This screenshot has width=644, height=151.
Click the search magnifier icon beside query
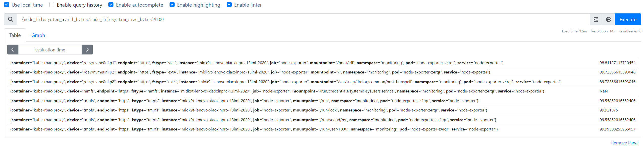[11, 20]
